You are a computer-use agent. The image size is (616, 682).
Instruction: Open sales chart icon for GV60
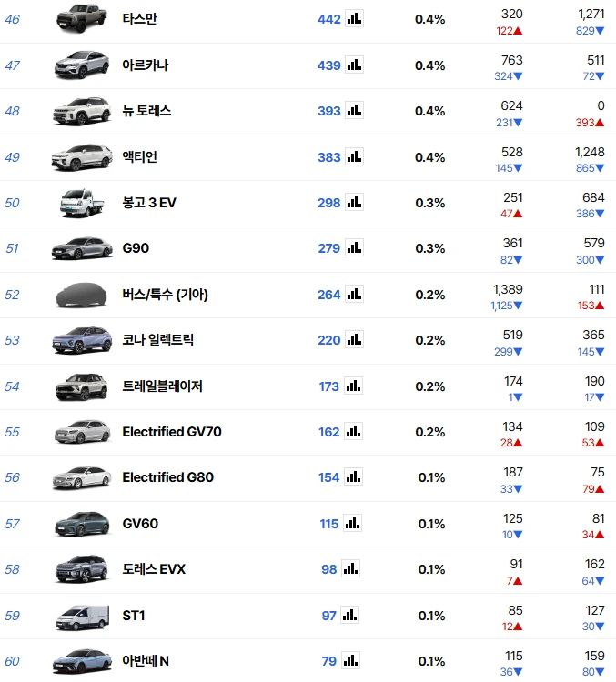point(353,523)
